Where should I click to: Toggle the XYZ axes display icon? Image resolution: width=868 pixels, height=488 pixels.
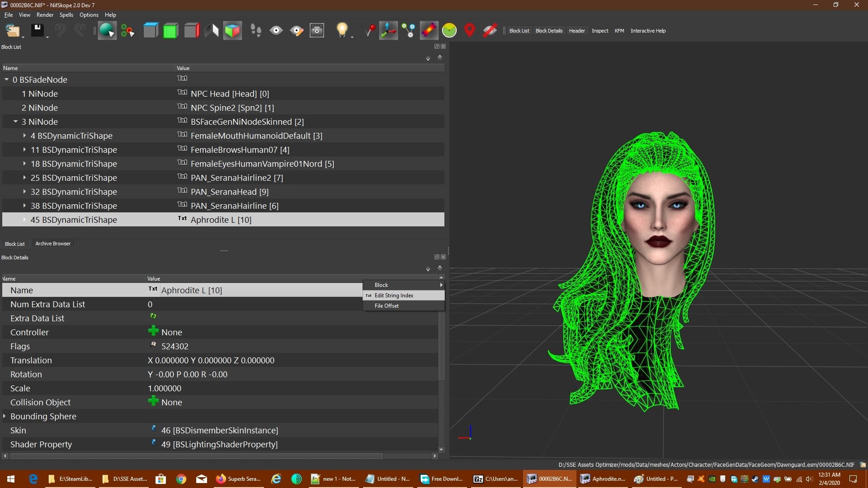(x=388, y=30)
